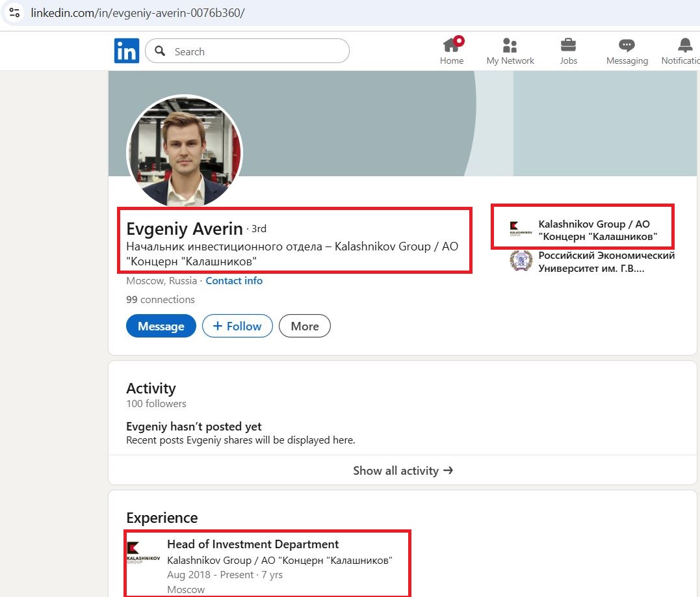Click the Kalashnikov Group logo in Experience

coord(143,552)
